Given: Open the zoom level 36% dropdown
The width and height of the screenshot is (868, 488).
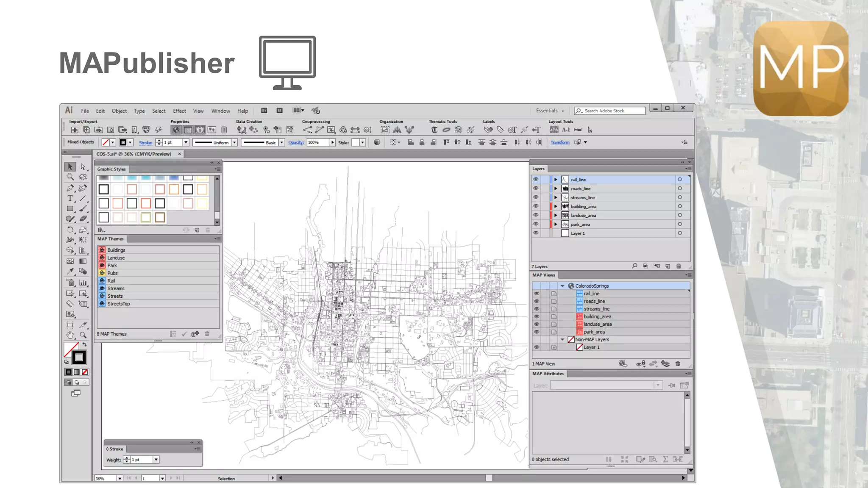Looking at the screenshot, I should (x=120, y=478).
